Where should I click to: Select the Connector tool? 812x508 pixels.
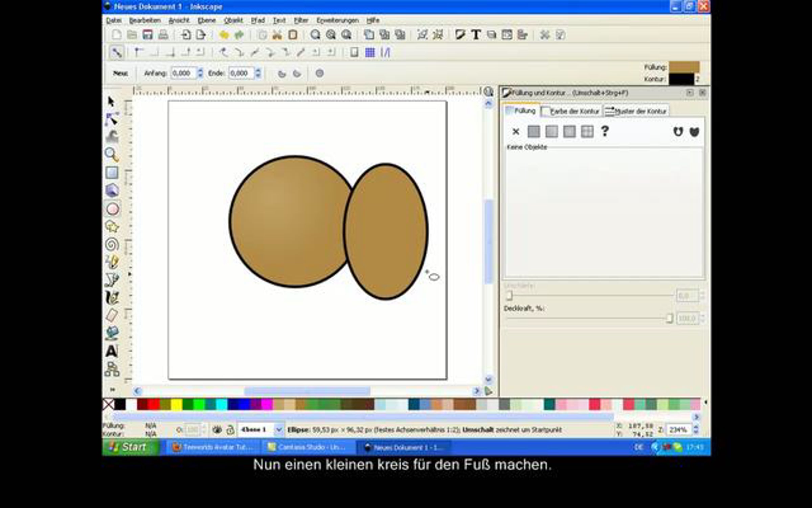(112, 369)
